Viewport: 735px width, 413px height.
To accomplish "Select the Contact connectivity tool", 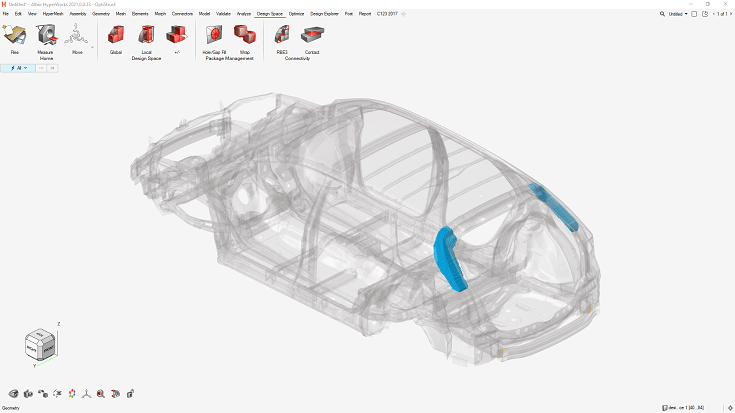I will 311,37.
